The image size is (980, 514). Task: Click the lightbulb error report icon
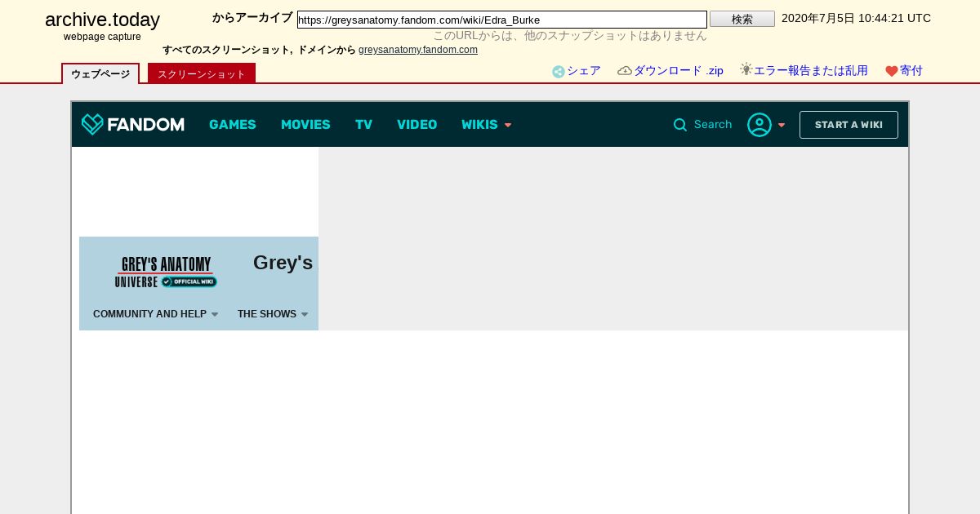coord(746,69)
